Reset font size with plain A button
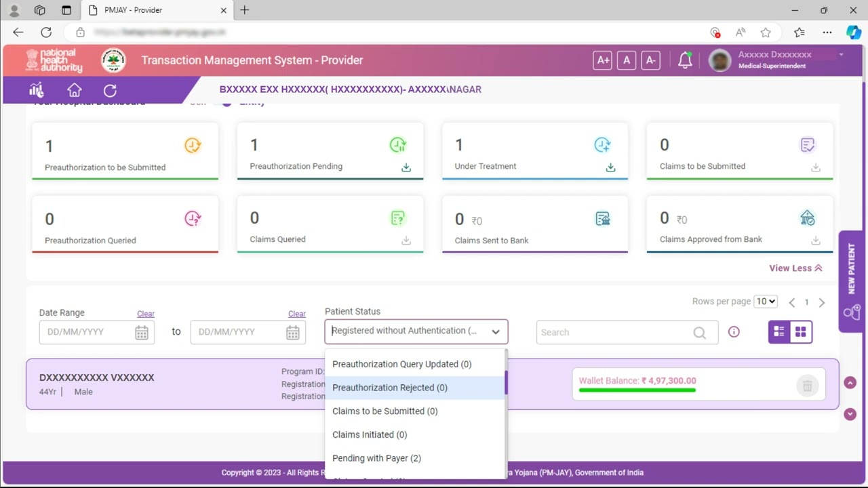Screen dimensions: 868x488 tap(627, 60)
